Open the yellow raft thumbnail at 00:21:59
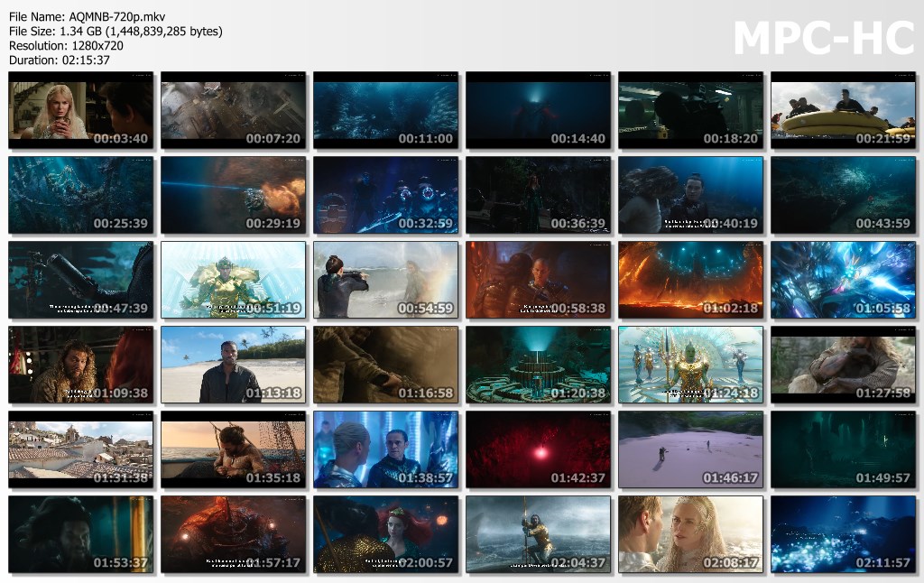This screenshot has width=924, height=583. [844, 110]
